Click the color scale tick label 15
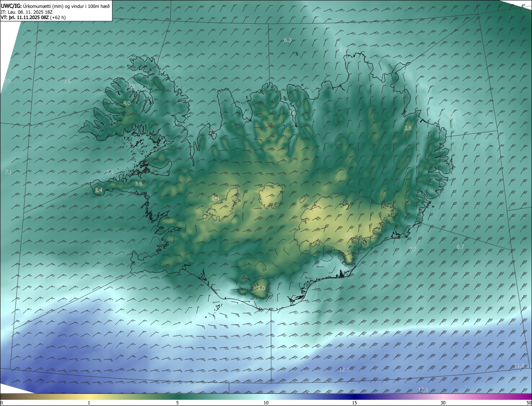Viewport: 532px width, 406px height. point(355,403)
